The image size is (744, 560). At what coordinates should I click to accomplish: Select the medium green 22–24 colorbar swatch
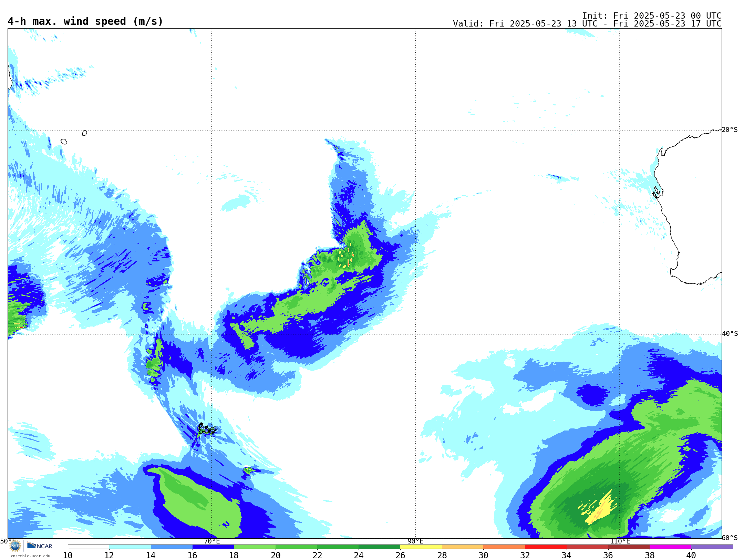click(338, 547)
